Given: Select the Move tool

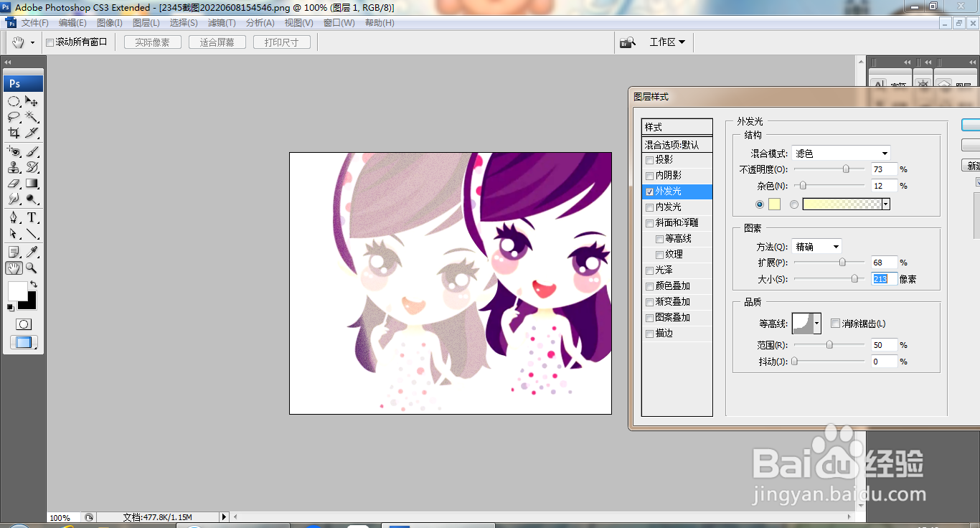Looking at the screenshot, I should (x=32, y=101).
